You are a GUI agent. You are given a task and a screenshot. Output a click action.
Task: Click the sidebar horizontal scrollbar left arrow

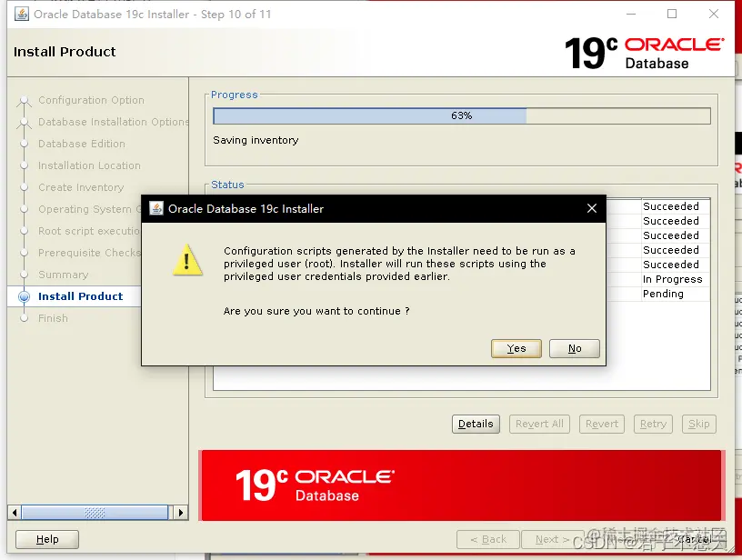click(x=15, y=513)
